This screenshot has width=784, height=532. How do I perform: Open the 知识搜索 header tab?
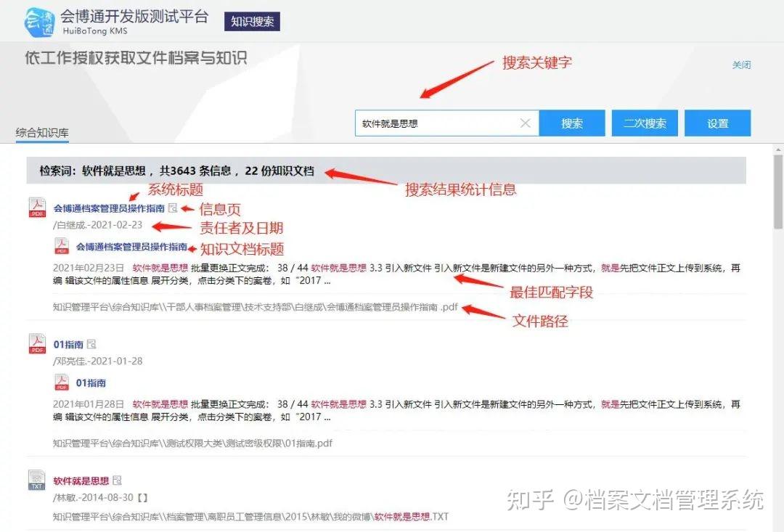[x=252, y=22]
